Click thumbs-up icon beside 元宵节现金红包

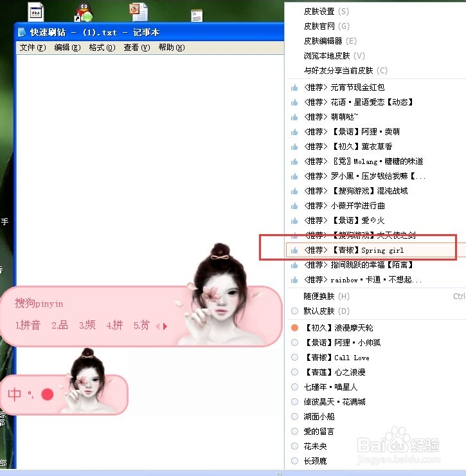(x=294, y=87)
